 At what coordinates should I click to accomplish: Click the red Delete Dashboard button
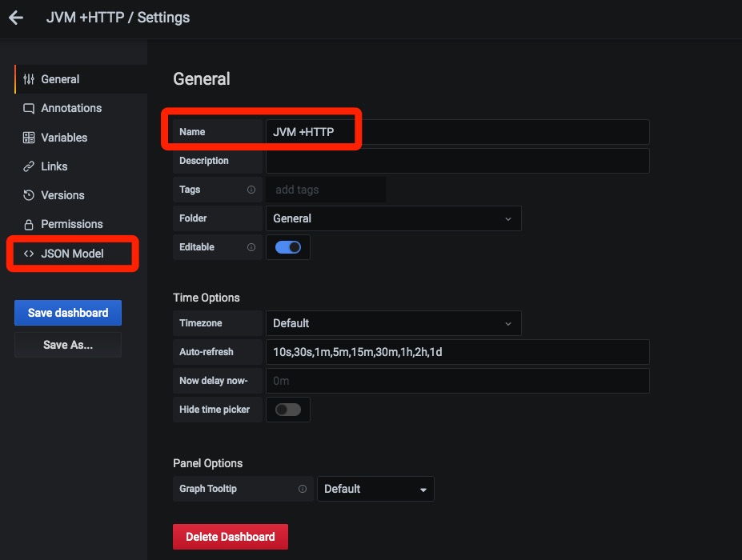coord(230,537)
